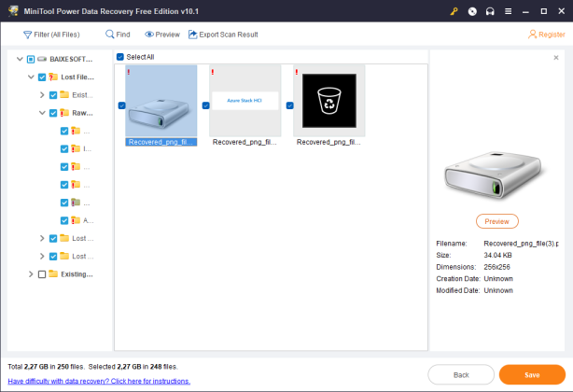Close the preview details panel
573x392 pixels.
556,58
